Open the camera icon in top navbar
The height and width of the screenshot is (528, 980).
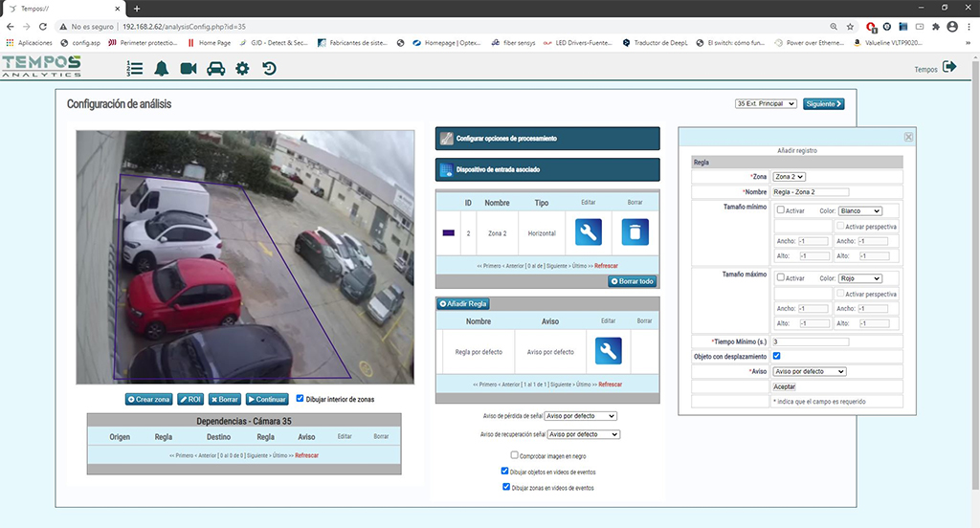point(189,68)
